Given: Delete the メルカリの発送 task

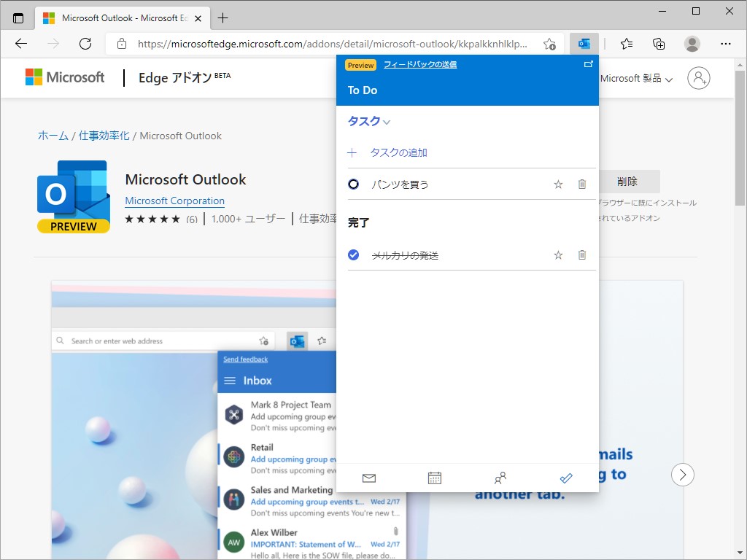Looking at the screenshot, I should (581, 255).
